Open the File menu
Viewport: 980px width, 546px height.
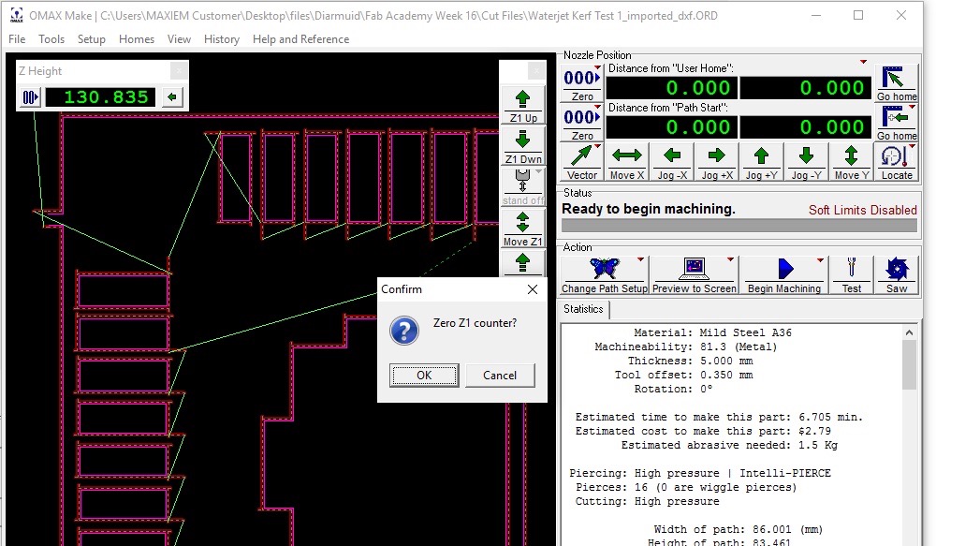click(17, 38)
